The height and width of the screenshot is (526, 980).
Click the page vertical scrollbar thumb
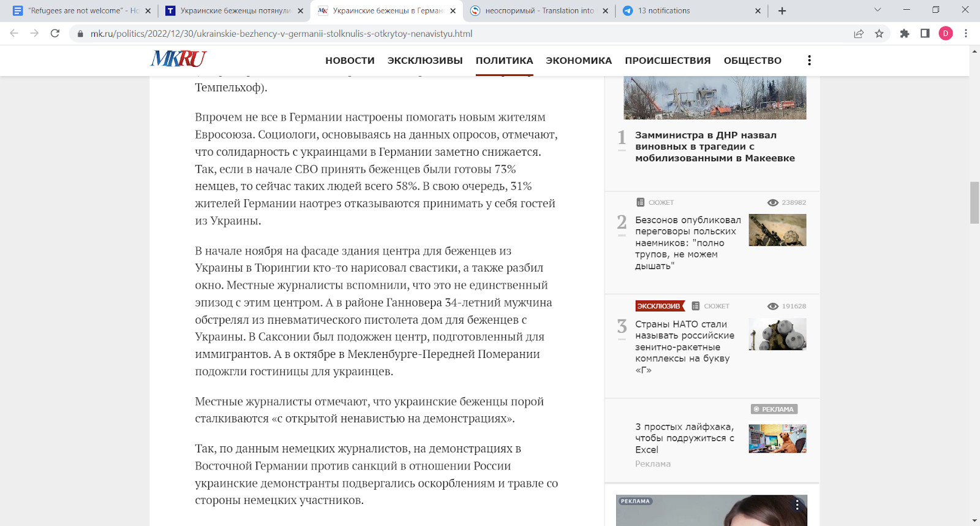(x=974, y=203)
